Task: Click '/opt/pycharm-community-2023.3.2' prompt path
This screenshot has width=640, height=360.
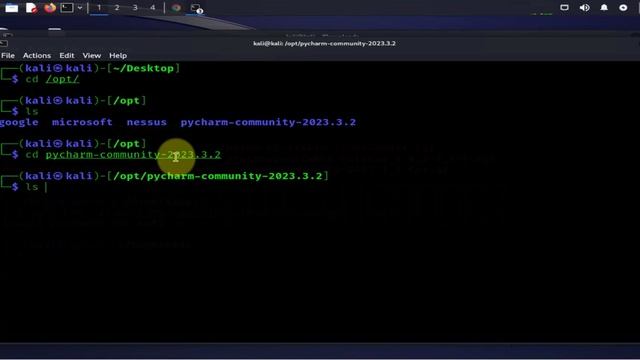Action: tap(218, 176)
